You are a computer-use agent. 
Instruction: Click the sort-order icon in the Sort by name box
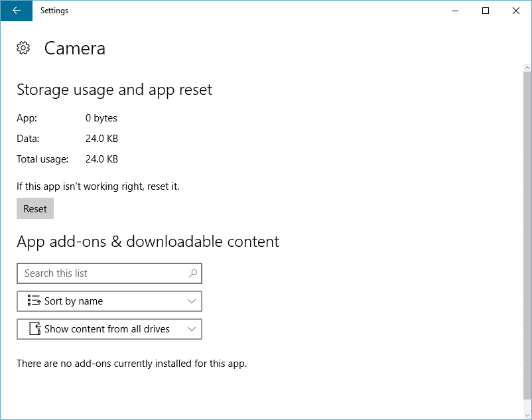(34, 301)
